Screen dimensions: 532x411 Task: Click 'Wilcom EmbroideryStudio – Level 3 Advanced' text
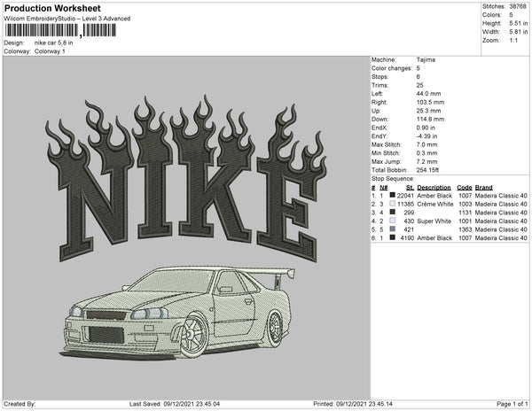(67, 19)
